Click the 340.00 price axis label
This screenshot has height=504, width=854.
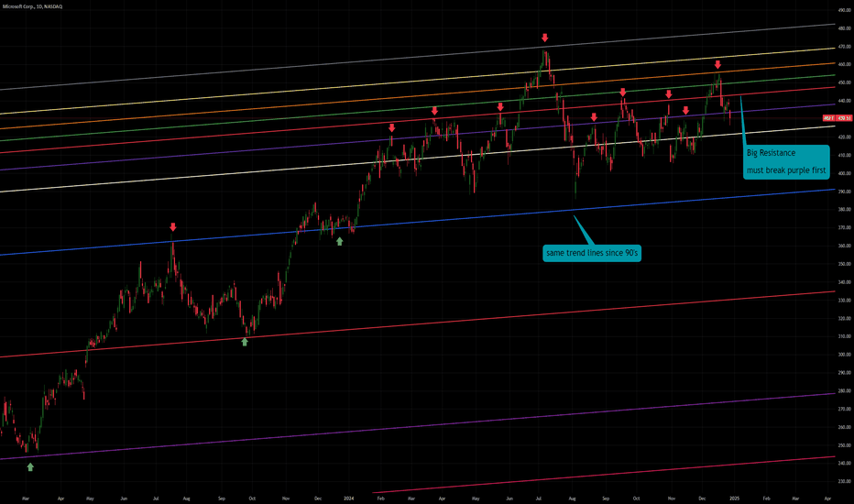tap(845, 282)
